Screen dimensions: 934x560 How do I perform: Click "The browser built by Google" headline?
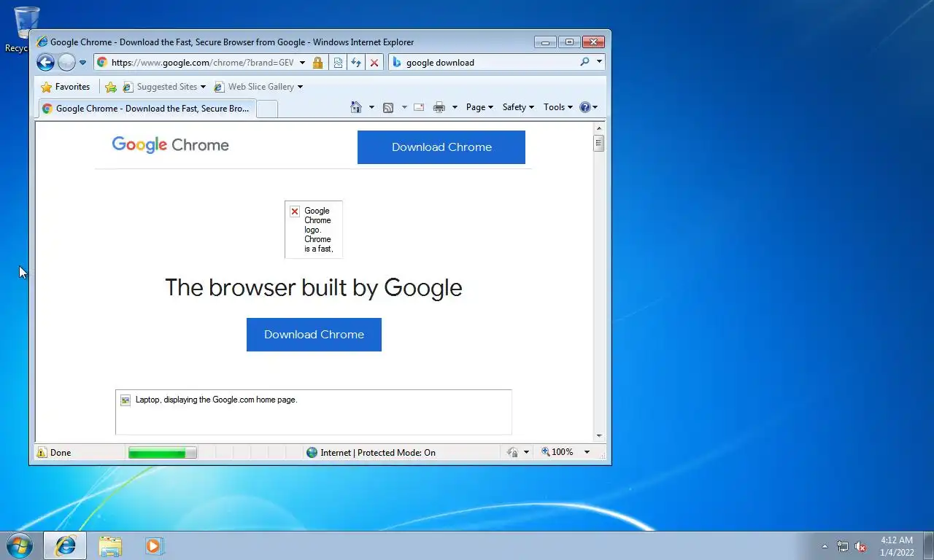[x=314, y=287]
